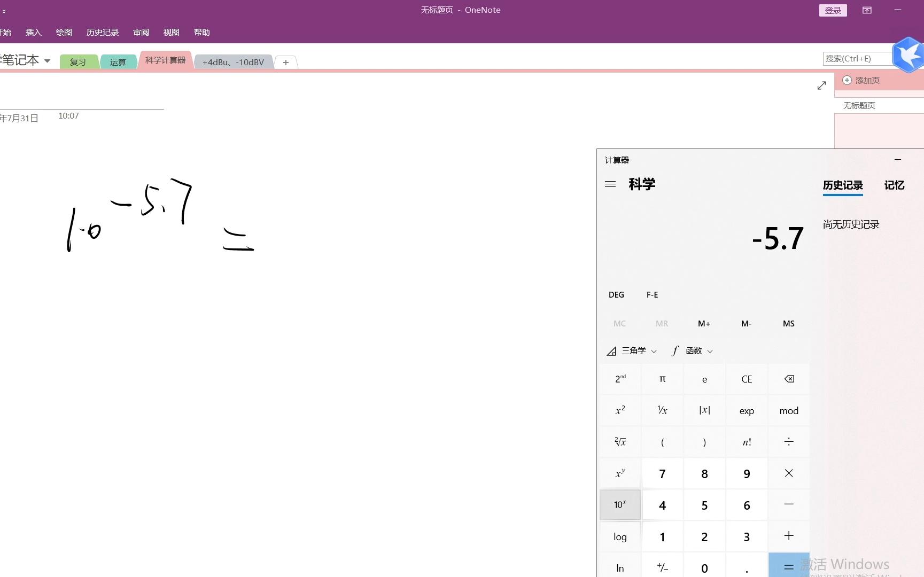Screen dimensions: 924x577
Task: Expand the 三角学 trigonometry dropdown
Action: (632, 351)
